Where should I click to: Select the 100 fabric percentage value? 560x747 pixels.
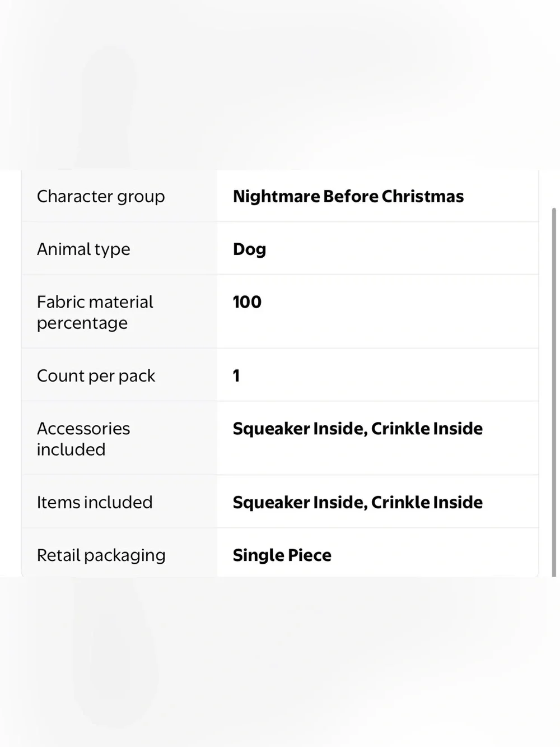247,301
